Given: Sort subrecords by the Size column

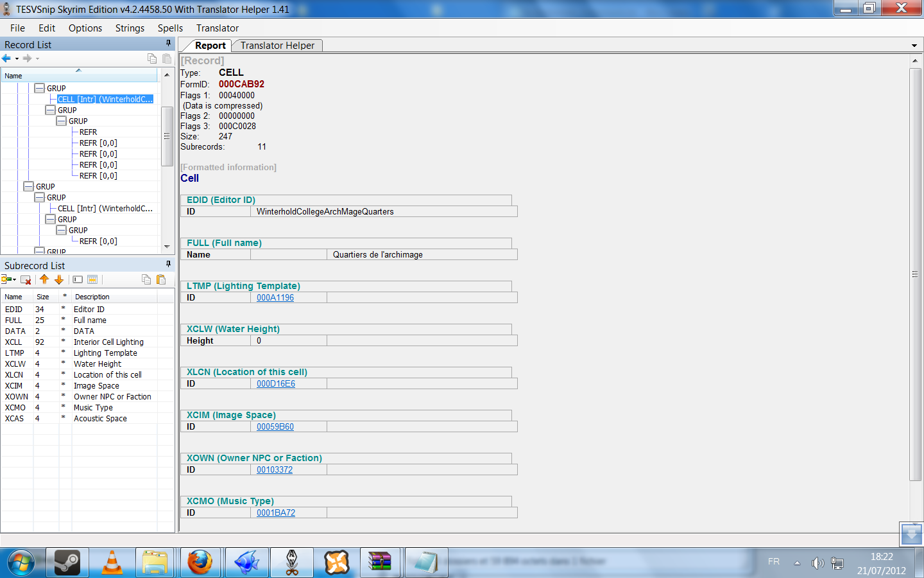Looking at the screenshot, I should point(46,297).
